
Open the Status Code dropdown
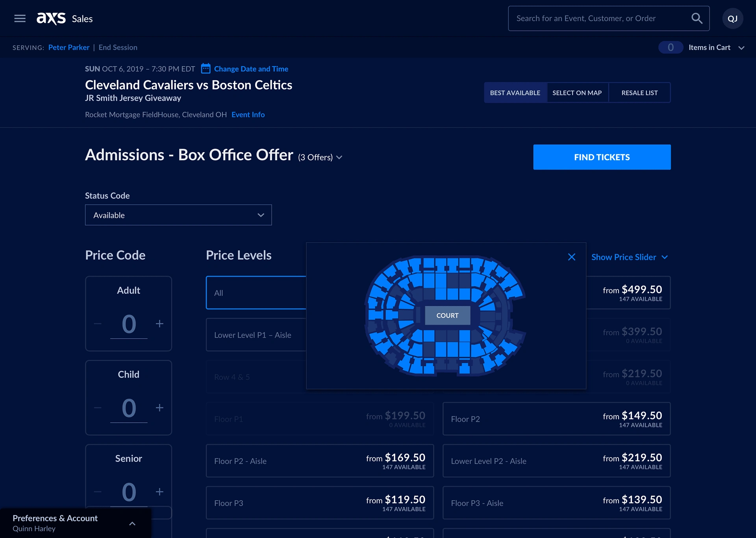178,215
